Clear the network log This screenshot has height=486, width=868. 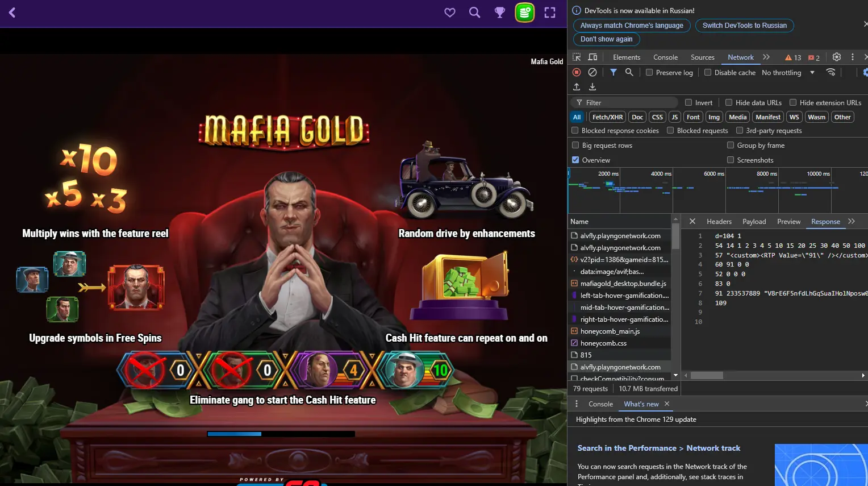(592, 72)
